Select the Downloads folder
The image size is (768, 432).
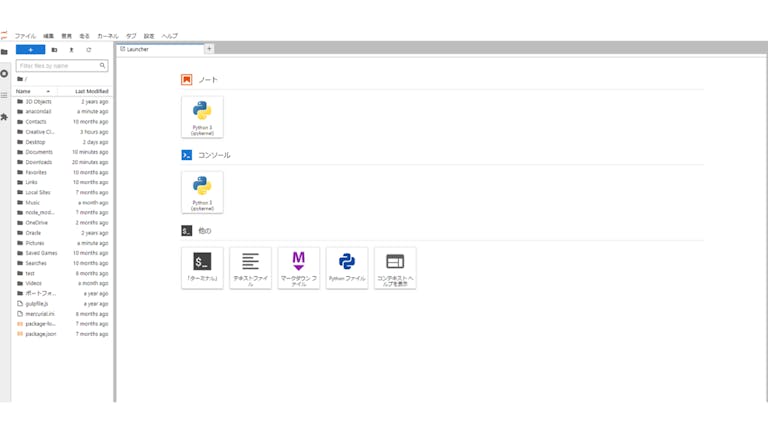[62, 162]
